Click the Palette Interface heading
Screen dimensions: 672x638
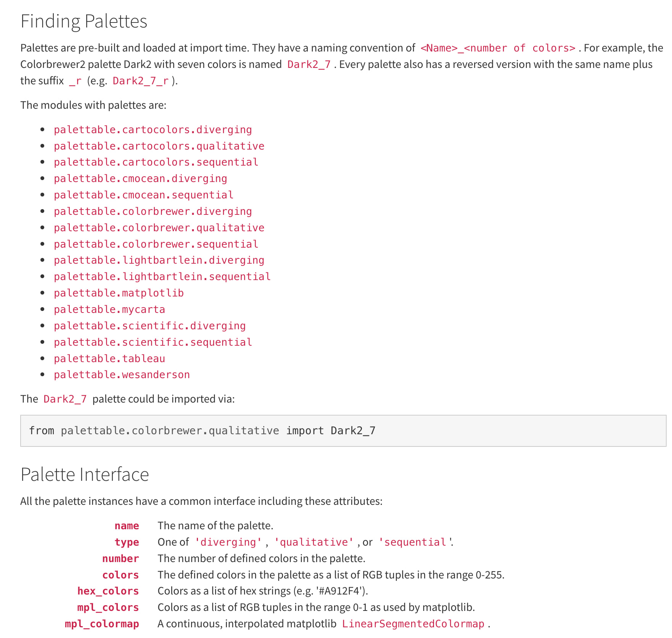coord(85,475)
